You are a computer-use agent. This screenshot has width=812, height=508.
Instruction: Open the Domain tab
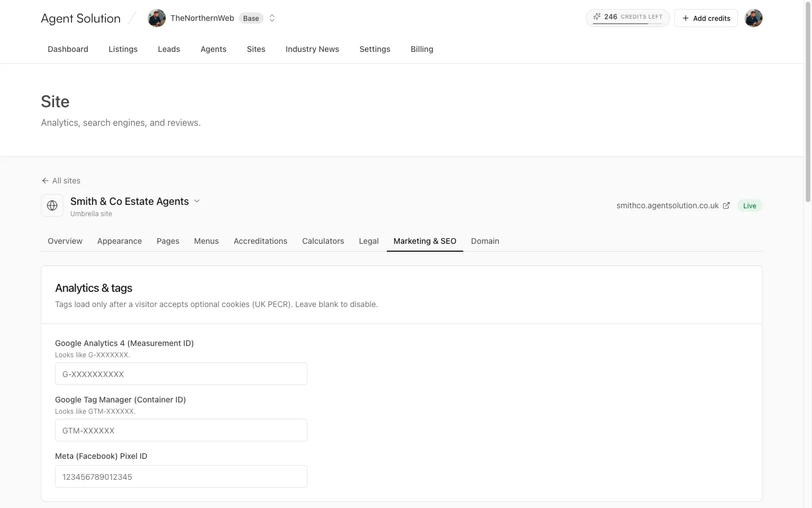pos(486,241)
